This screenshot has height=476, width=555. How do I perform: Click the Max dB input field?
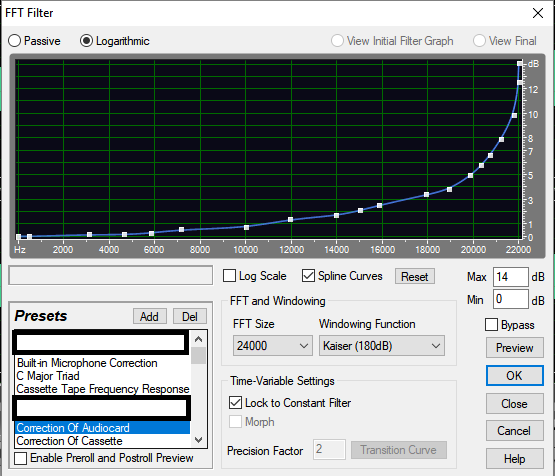pyautogui.click(x=511, y=276)
